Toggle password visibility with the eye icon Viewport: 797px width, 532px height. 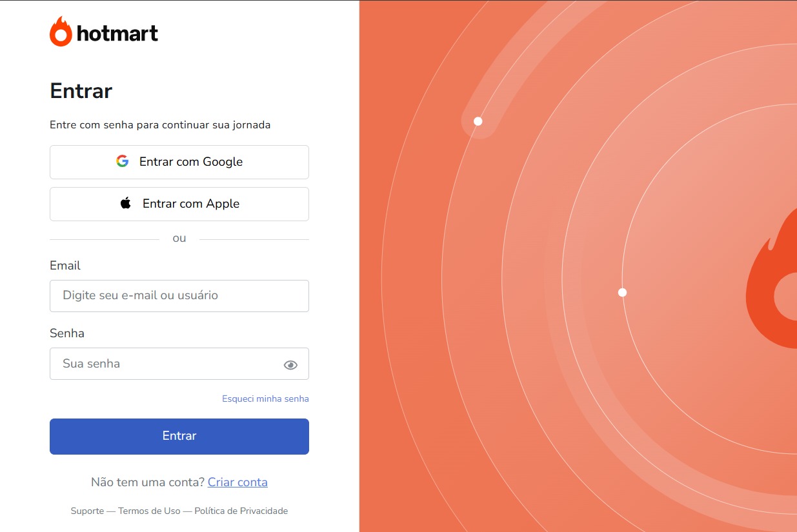[x=290, y=365]
